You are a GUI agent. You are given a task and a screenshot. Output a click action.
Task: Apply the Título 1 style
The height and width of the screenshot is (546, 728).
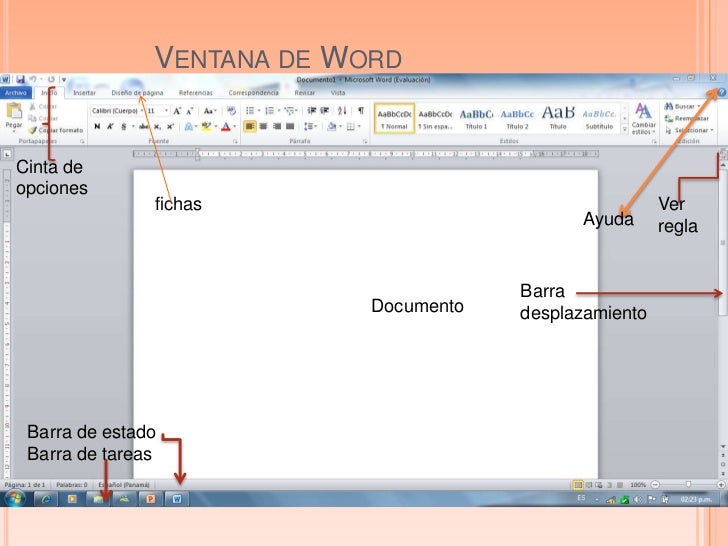coord(476,119)
